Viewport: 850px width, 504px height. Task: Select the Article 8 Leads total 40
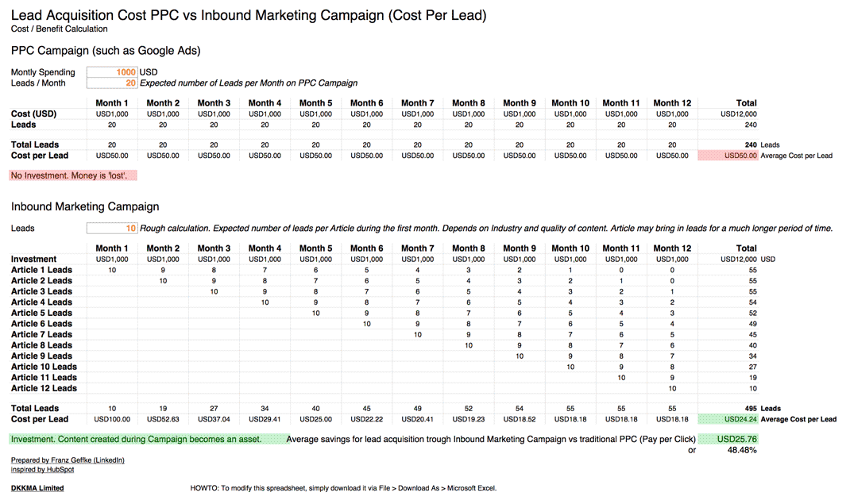(753, 345)
